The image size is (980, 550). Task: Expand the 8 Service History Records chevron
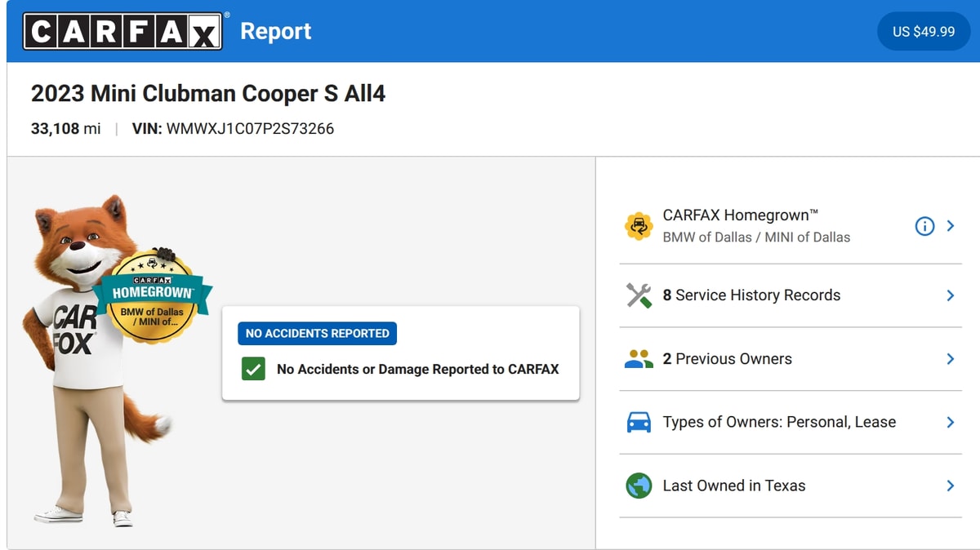coord(951,295)
